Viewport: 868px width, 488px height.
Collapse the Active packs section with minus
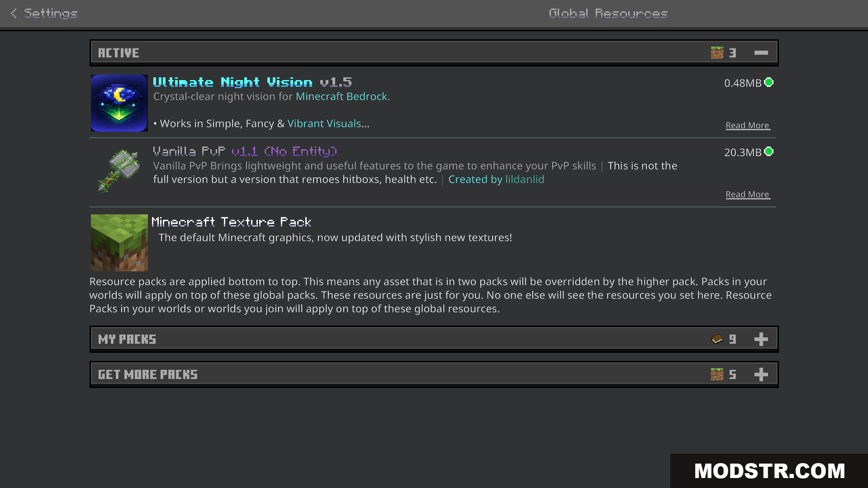point(761,53)
